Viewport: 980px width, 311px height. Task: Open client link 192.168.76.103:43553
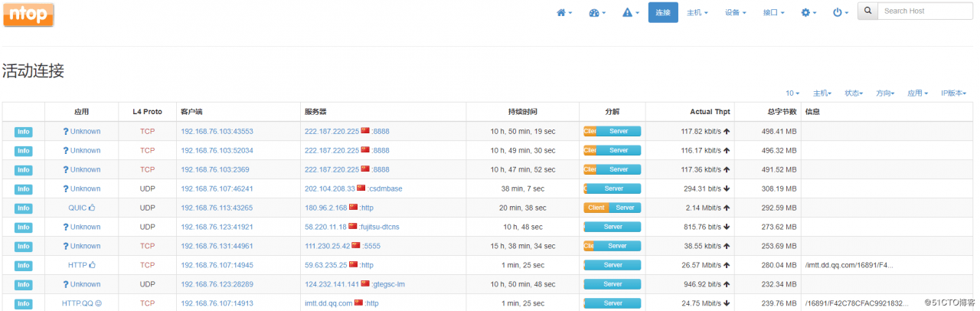[x=217, y=131]
